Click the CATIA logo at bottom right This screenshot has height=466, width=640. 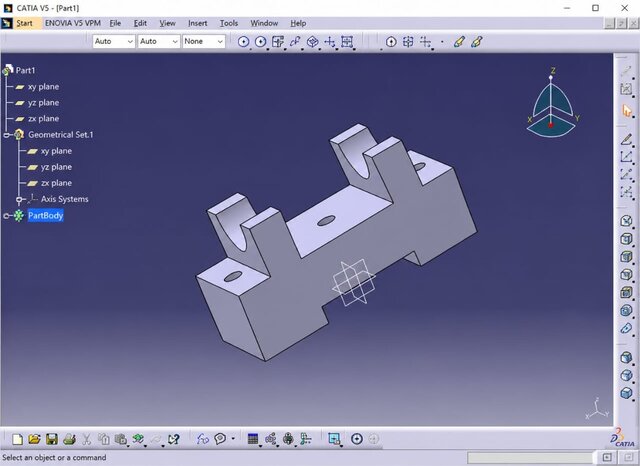click(x=622, y=438)
